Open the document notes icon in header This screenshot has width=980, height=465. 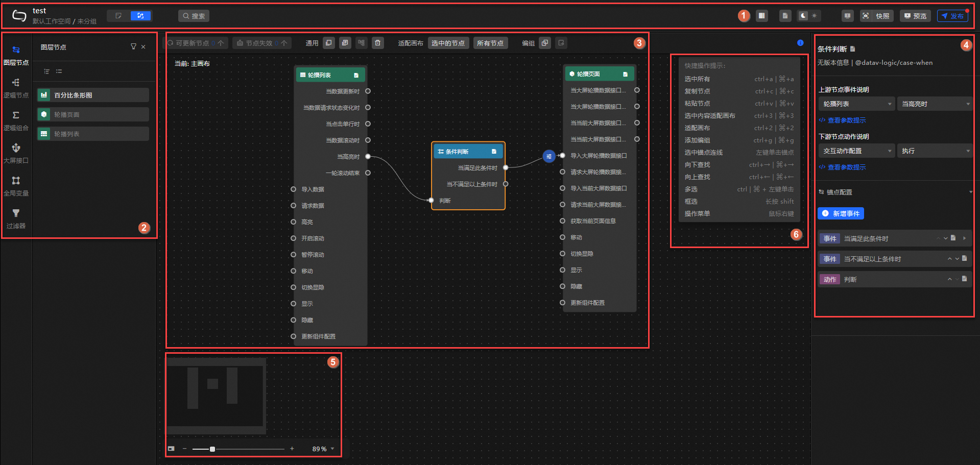coord(785,16)
